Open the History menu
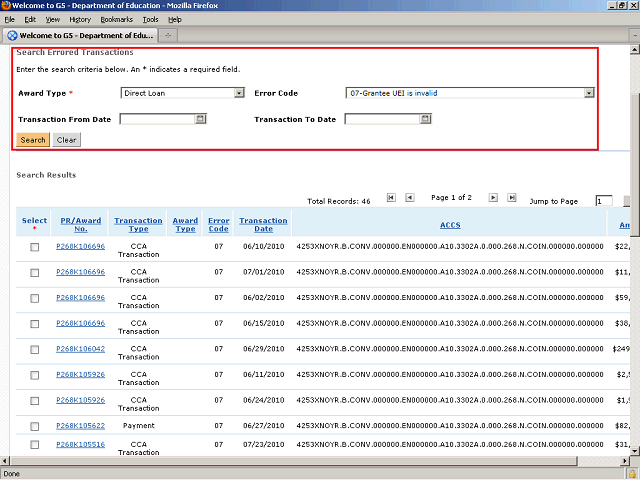 (x=80, y=19)
